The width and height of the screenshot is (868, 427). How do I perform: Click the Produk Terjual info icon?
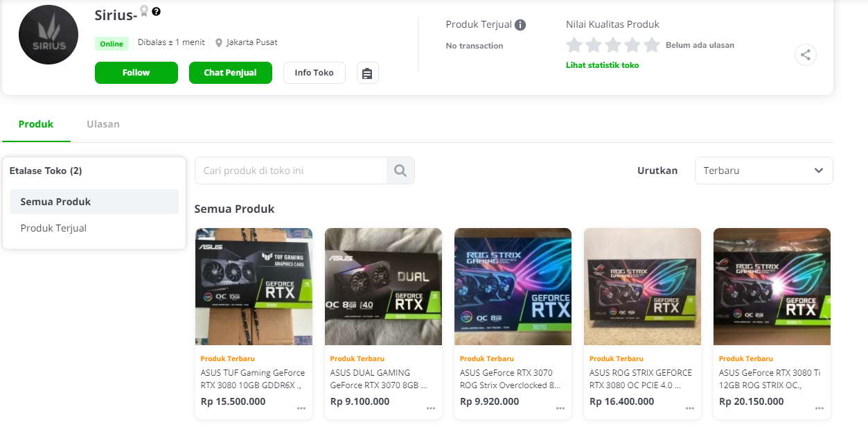click(520, 25)
